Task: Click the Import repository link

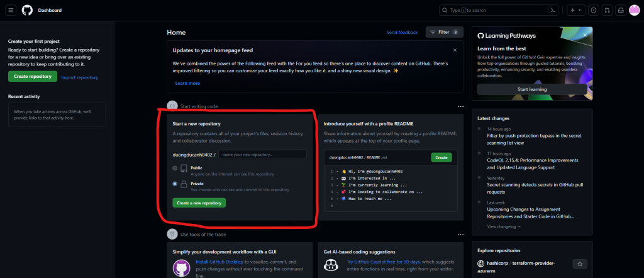Action: pos(79,77)
